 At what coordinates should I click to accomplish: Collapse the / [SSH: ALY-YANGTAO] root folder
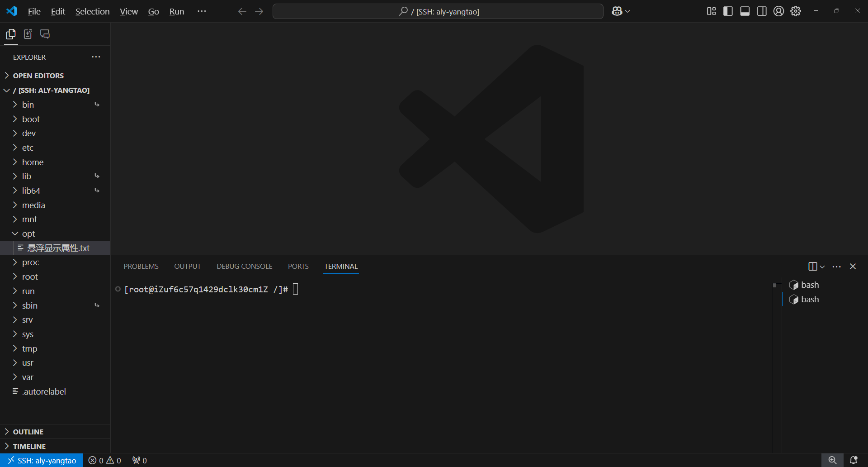55,90
